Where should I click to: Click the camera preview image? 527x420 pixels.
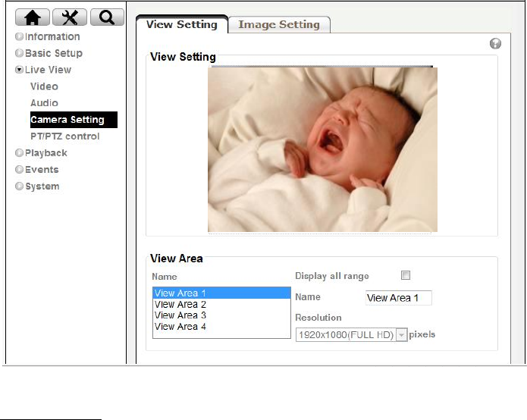(323, 149)
